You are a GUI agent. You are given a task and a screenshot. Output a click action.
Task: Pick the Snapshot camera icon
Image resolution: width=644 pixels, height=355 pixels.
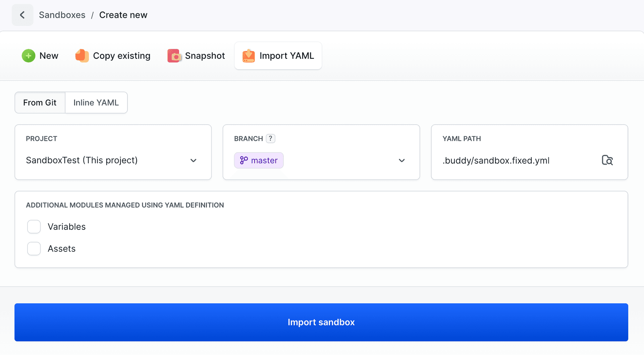point(174,56)
